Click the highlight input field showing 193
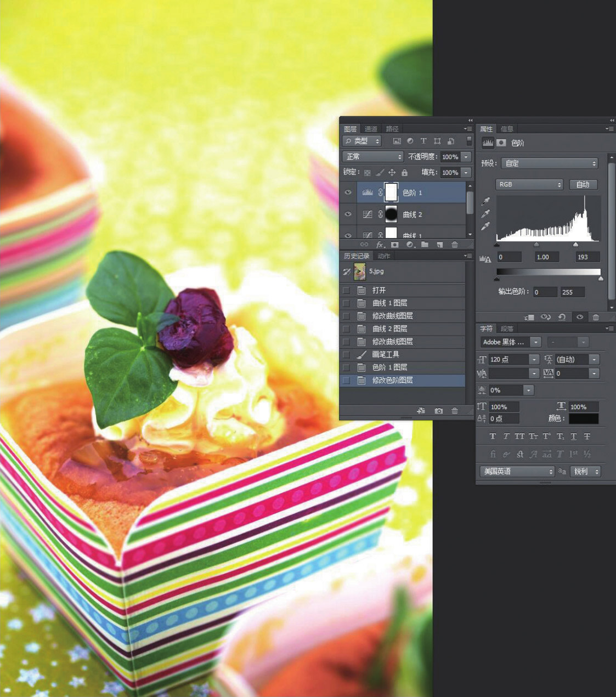The image size is (616, 697). [587, 257]
